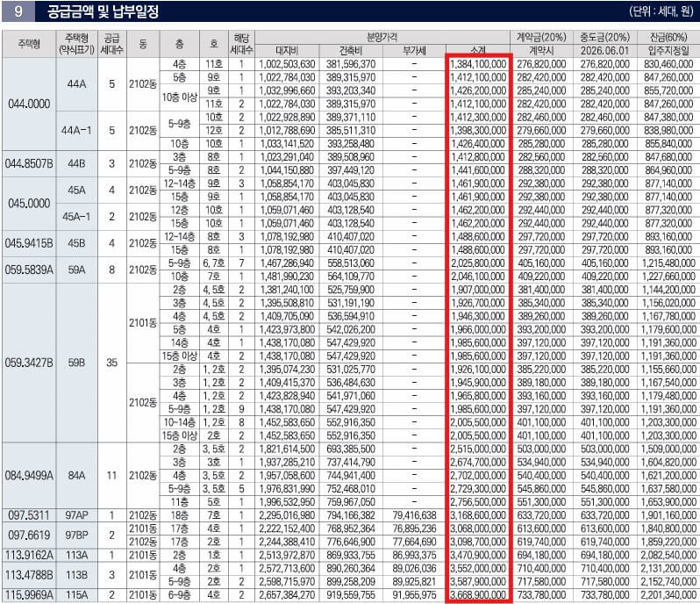This screenshot has width=700, height=604.
Task: Select housing type cell '044.0000'
Action: [29, 104]
